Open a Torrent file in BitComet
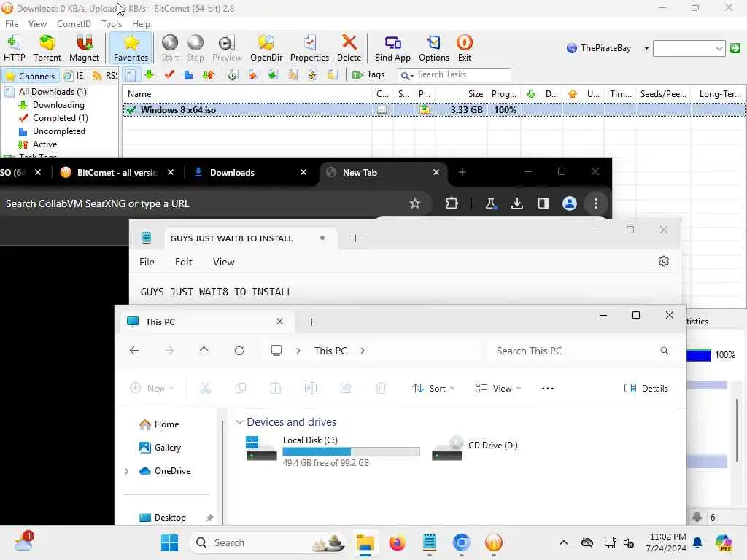747x560 pixels. click(x=47, y=48)
